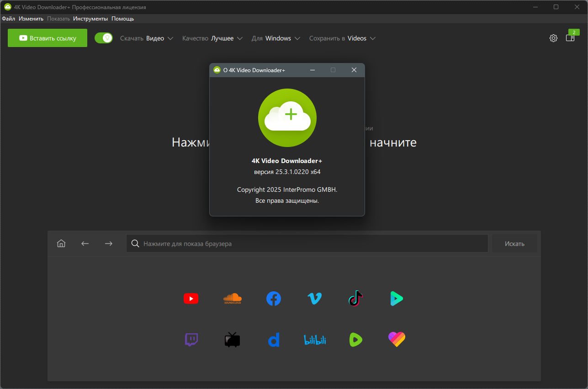Open the Показать menu

(58, 19)
